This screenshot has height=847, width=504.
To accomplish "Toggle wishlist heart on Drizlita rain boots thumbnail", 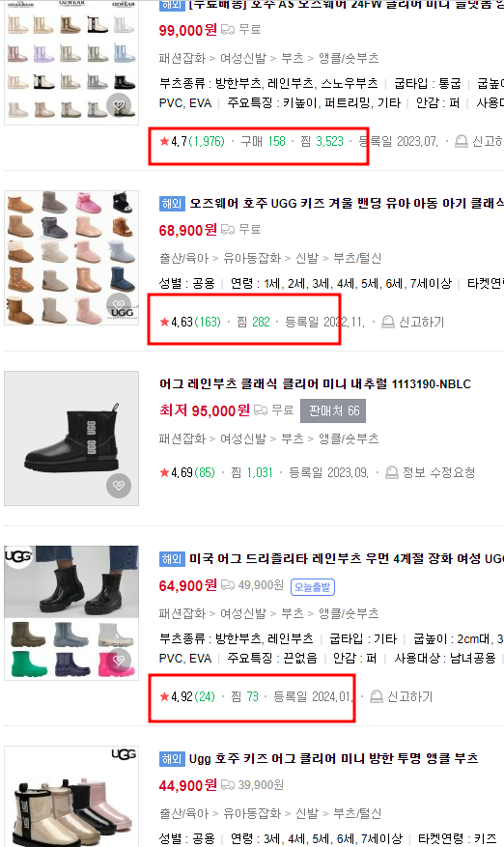I will 119,660.
